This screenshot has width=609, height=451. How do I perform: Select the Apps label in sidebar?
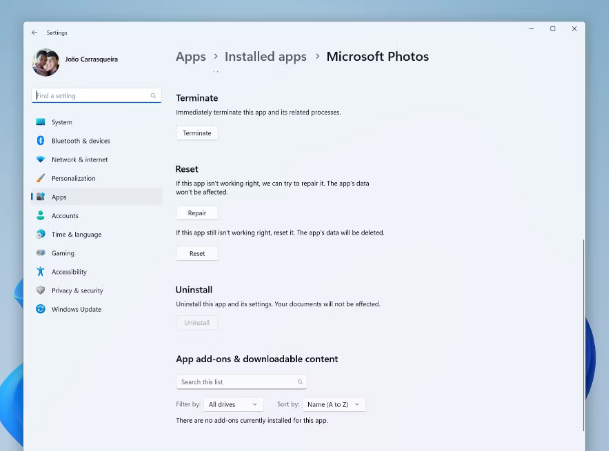[59, 197]
